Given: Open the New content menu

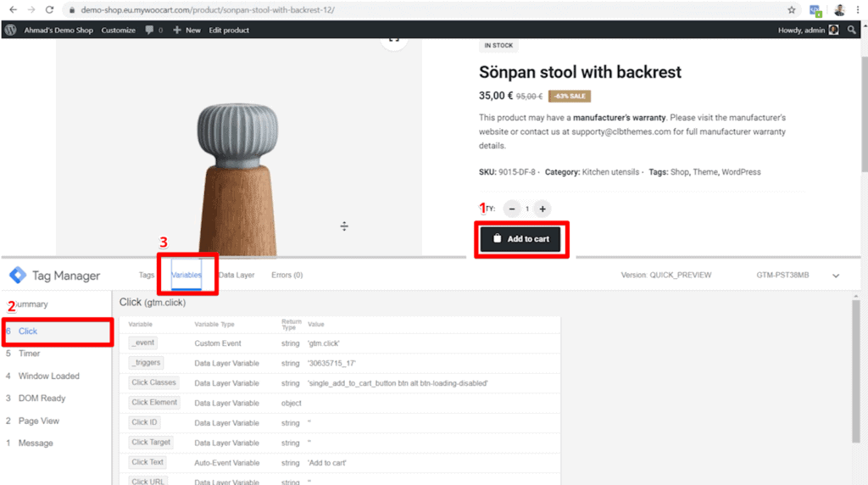Looking at the screenshot, I should pos(186,30).
